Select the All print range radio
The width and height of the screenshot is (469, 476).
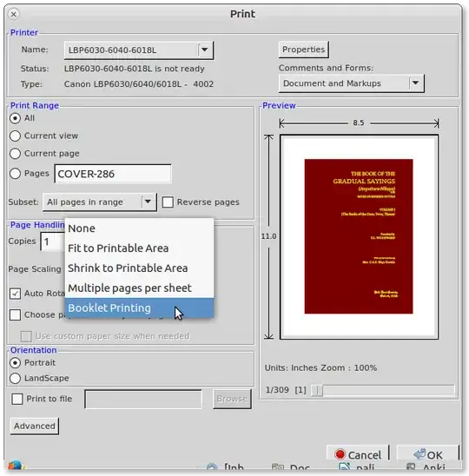coord(15,118)
